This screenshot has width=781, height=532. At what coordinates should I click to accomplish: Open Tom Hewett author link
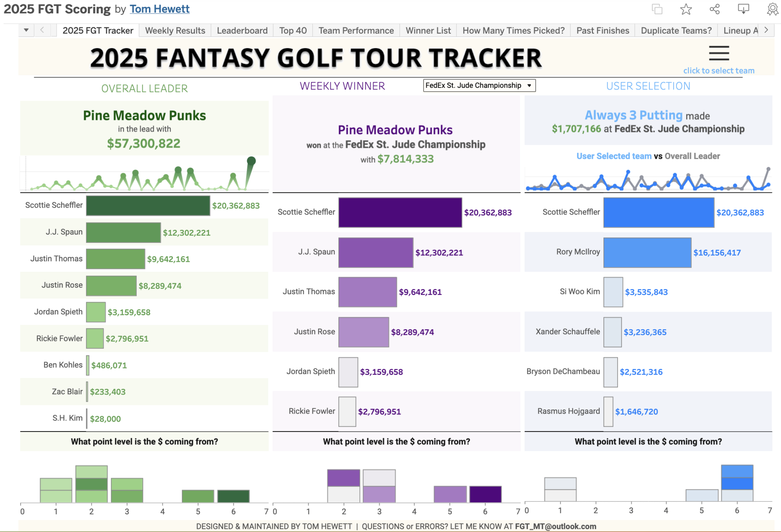coord(159,9)
